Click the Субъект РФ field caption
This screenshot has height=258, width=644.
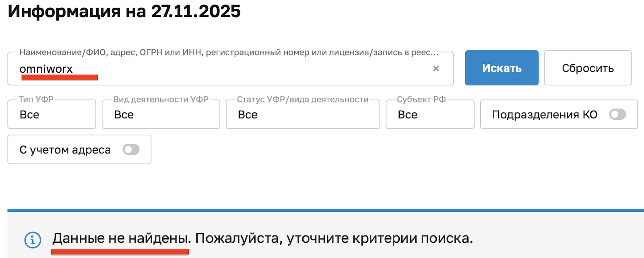pyautogui.click(x=421, y=100)
